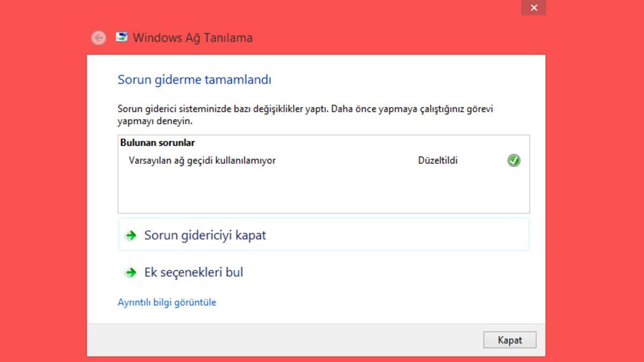Click the green checkmark next to Düzeltildi
Screen dimensions: 644x362
(513, 160)
